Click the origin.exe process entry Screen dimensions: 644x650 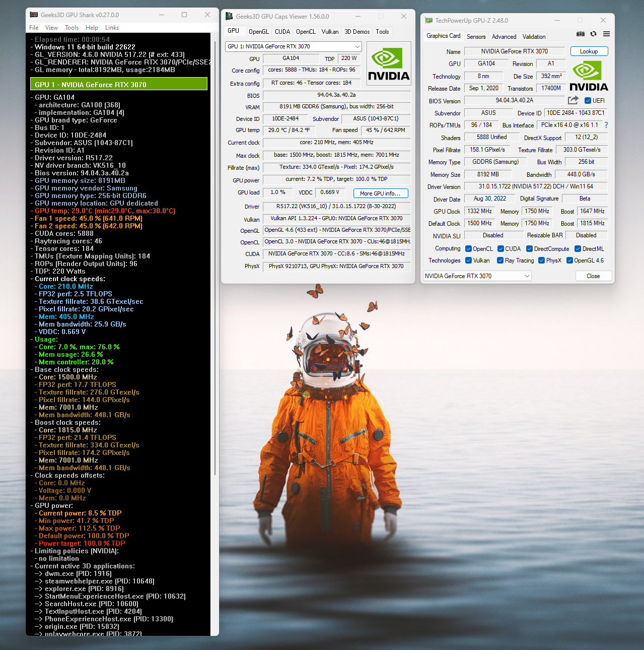[x=77, y=626]
